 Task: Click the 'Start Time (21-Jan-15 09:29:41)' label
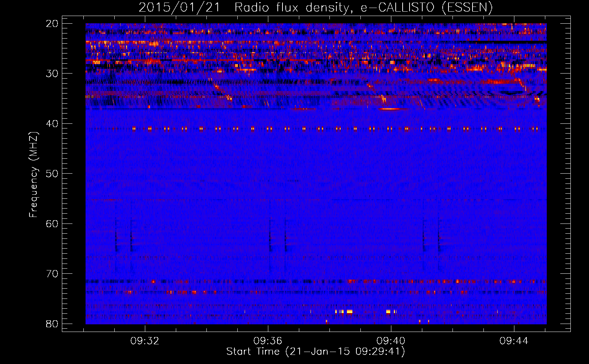click(x=316, y=352)
